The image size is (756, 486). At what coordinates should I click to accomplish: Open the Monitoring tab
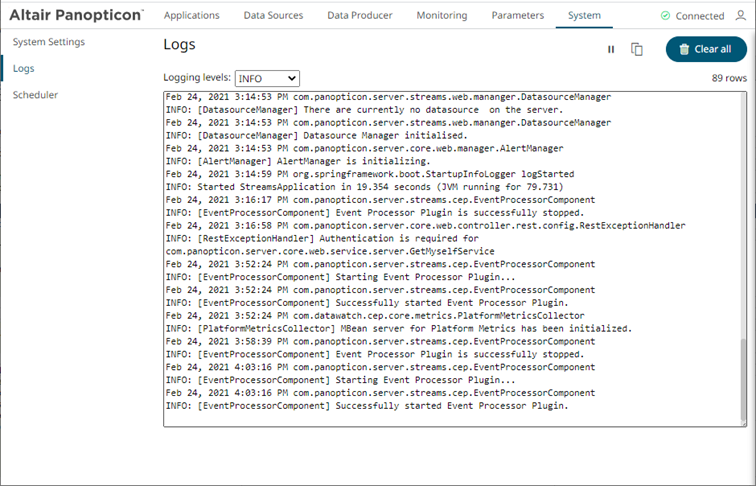point(442,15)
